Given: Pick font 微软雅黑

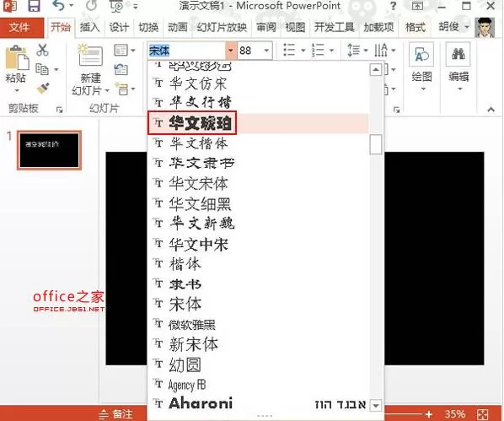Looking at the screenshot, I should point(258,325).
